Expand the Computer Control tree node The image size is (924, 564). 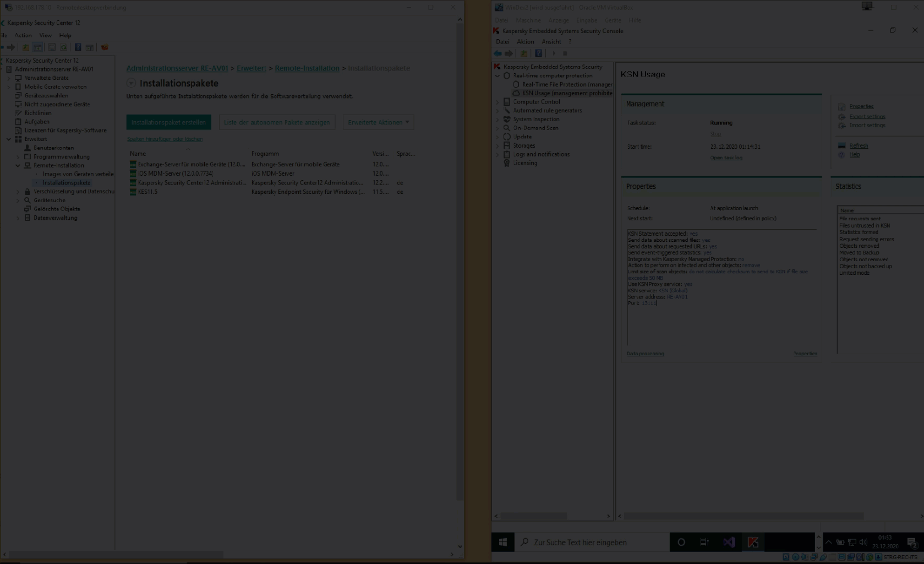pos(497,102)
